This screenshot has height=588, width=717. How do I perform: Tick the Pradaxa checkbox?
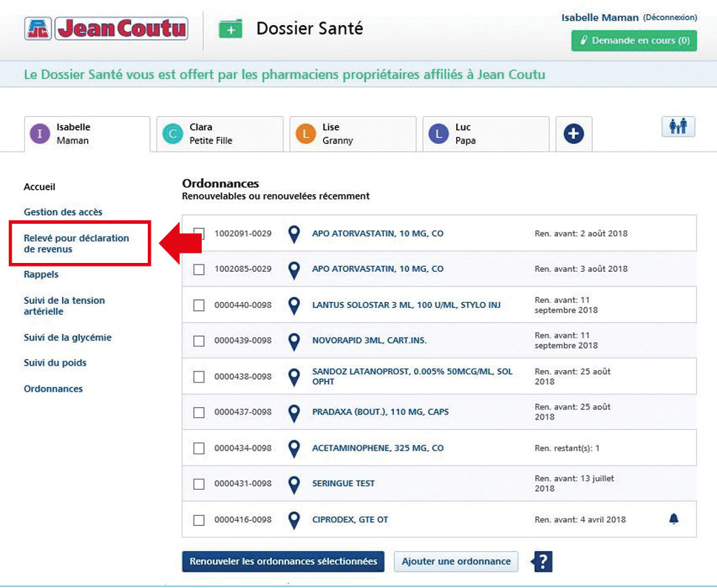(199, 412)
